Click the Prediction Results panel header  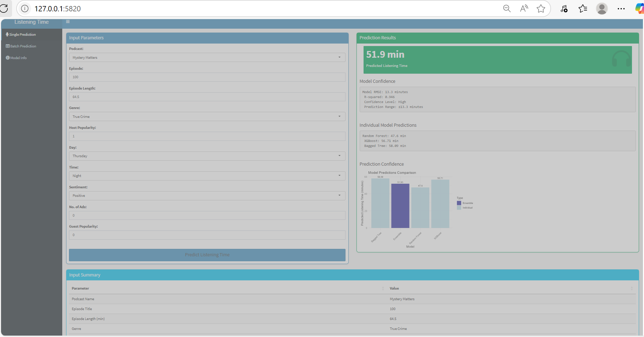point(498,38)
